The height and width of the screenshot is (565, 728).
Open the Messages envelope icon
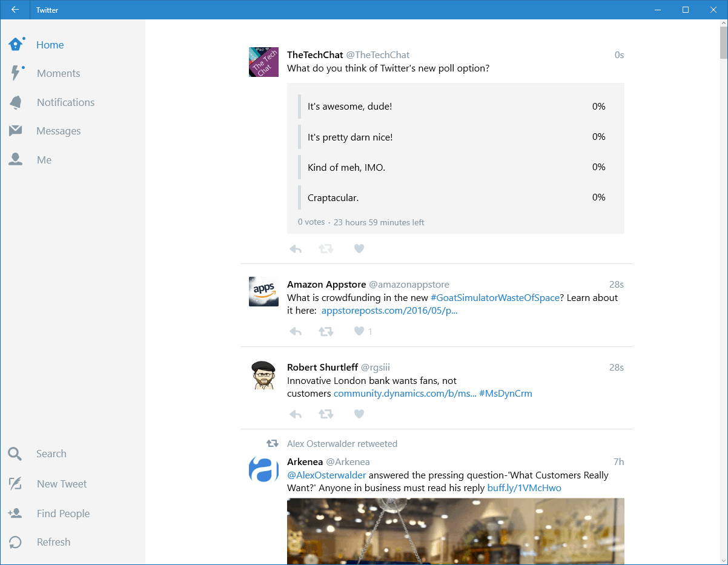point(16,131)
